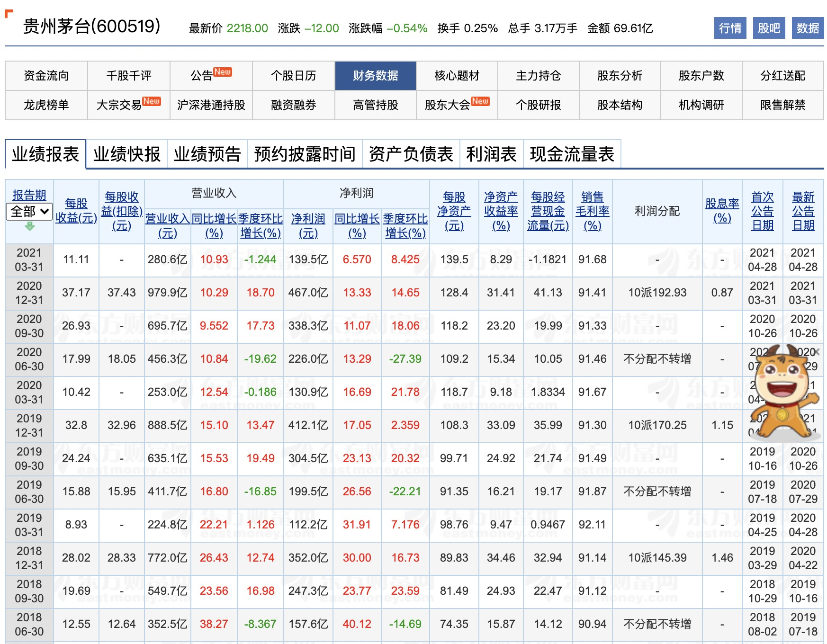Image resolution: width=827 pixels, height=644 pixels.
Task: Sort by net profit 同比增长(%) header
Action: click(x=357, y=226)
